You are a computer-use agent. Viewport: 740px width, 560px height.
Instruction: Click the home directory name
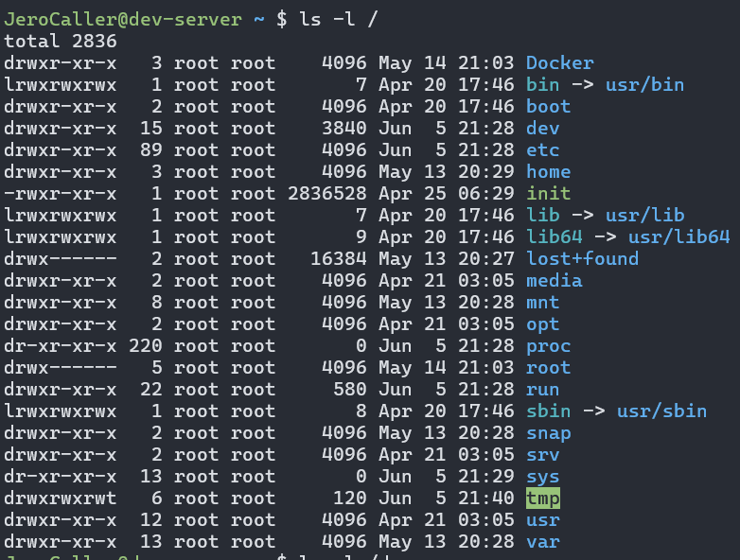tap(549, 172)
